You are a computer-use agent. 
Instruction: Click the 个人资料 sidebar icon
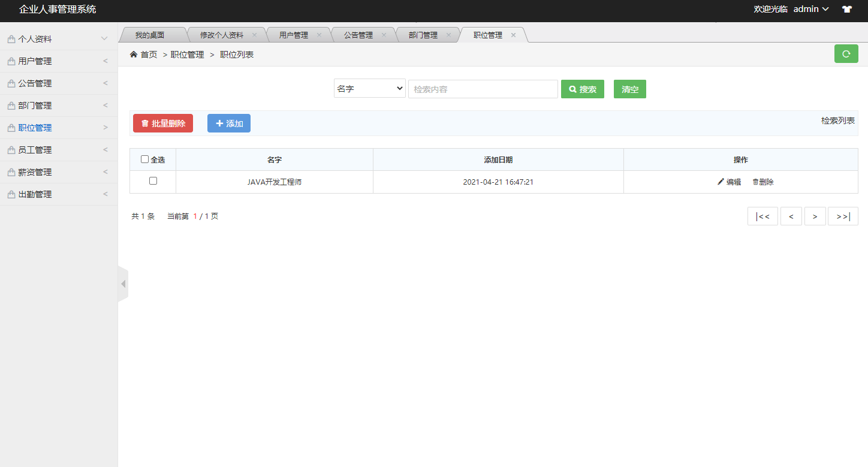pyautogui.click(x=10, y=38)
